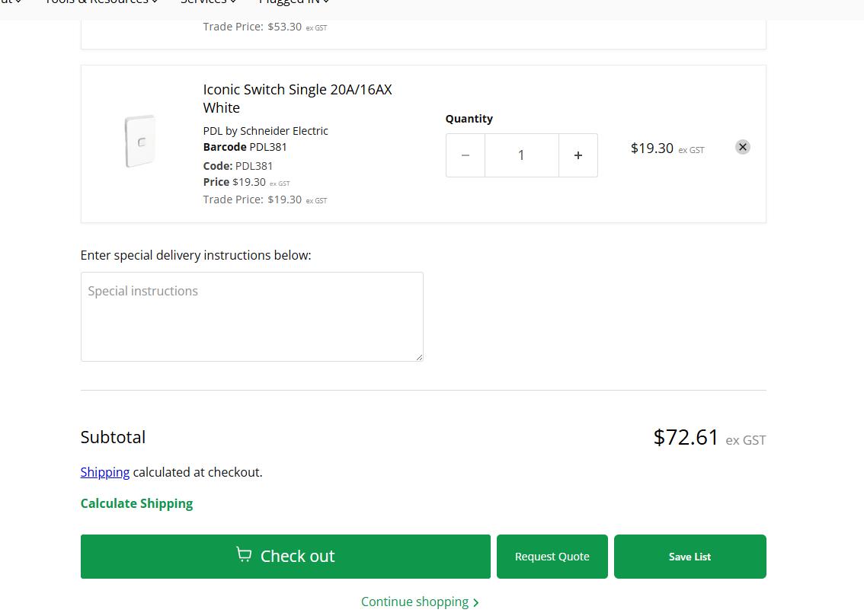Expand the Services dropdown menu

tap(207, 2)
